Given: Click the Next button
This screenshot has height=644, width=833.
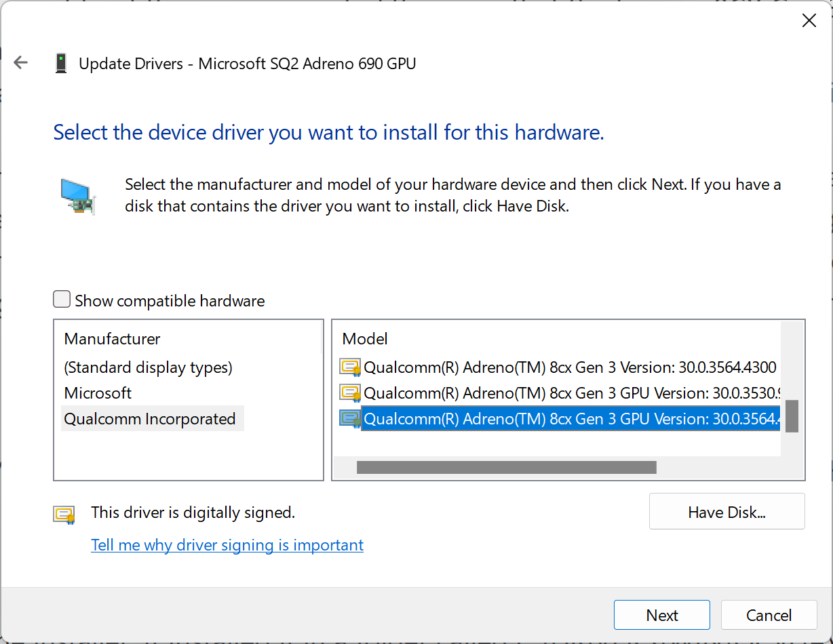Looking at the screenshot, I should click(661, 615).
